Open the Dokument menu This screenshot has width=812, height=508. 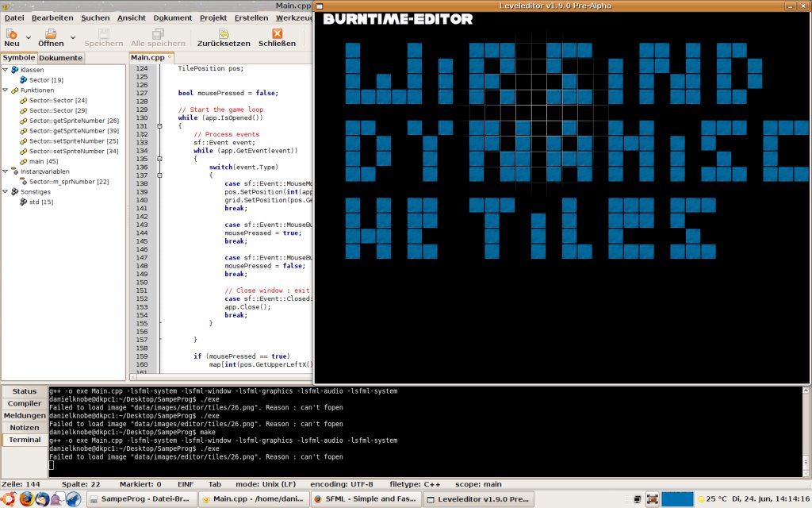pos(172,17)
